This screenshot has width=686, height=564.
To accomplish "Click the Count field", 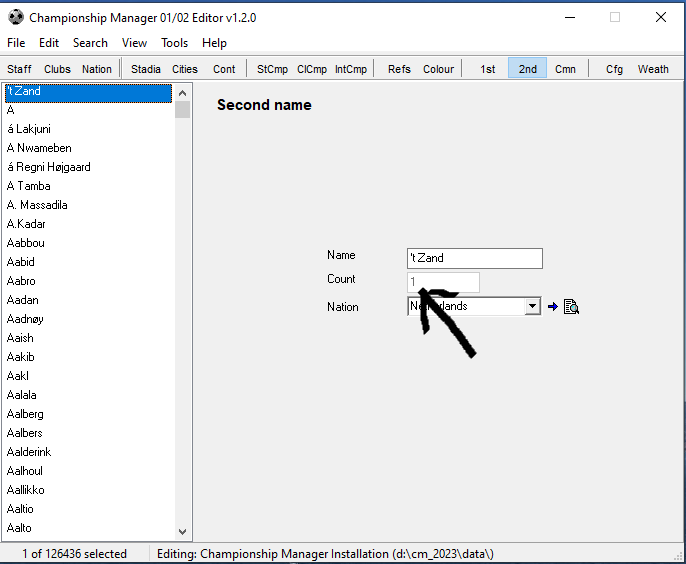I will (443, 282).
